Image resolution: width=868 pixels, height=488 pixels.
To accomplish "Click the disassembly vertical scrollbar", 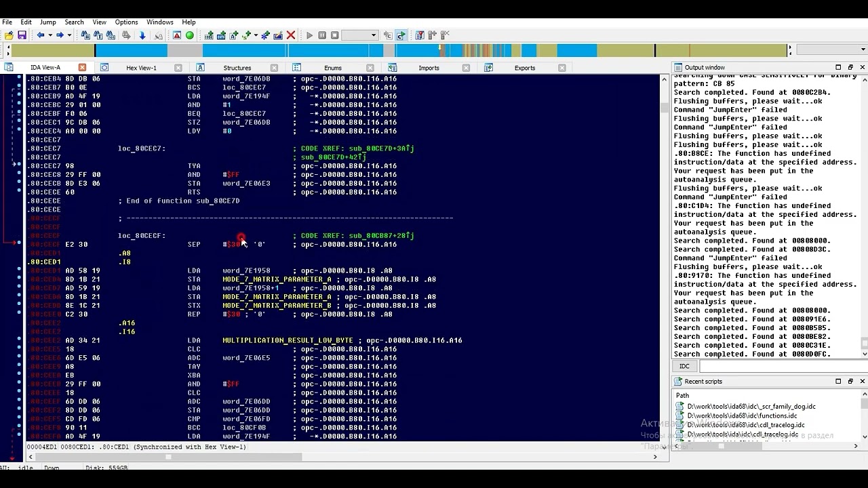I will [665, 258].
